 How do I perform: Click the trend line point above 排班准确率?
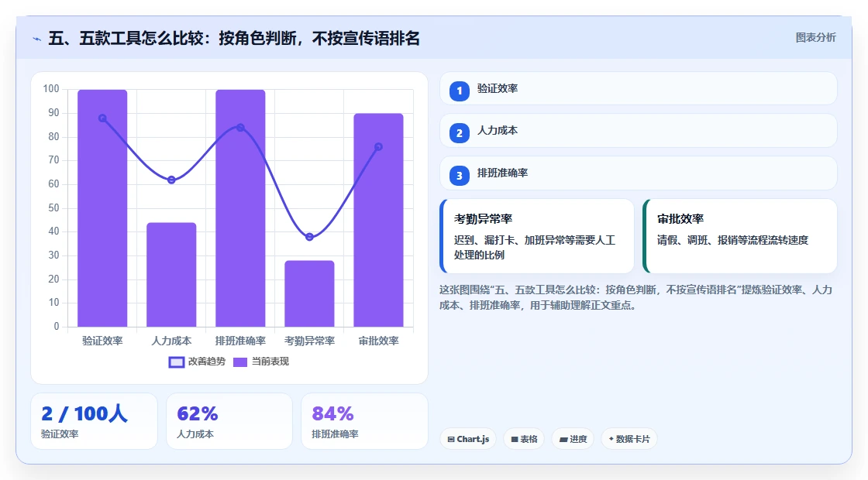(x=241, y=128)
